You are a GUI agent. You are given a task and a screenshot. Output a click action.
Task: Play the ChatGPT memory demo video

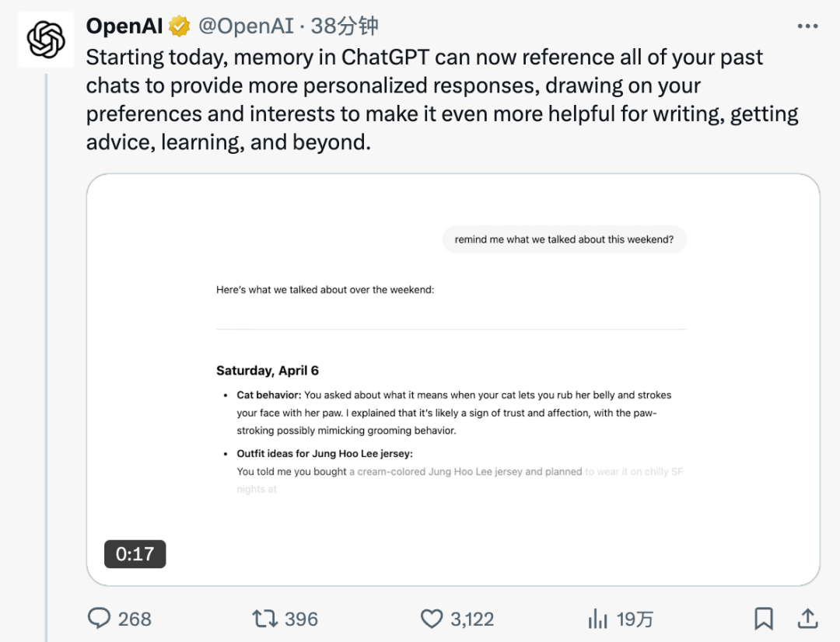click(453, 379)
